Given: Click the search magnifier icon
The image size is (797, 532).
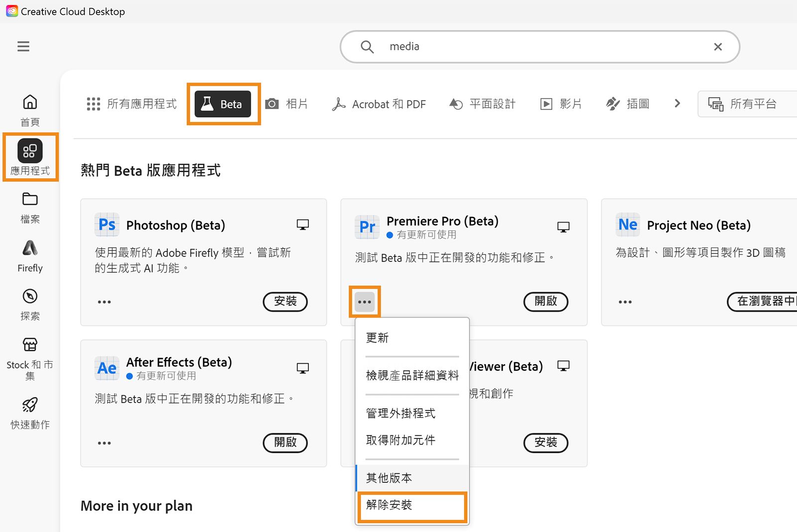Looking at the screenshot, I should 367,47.
